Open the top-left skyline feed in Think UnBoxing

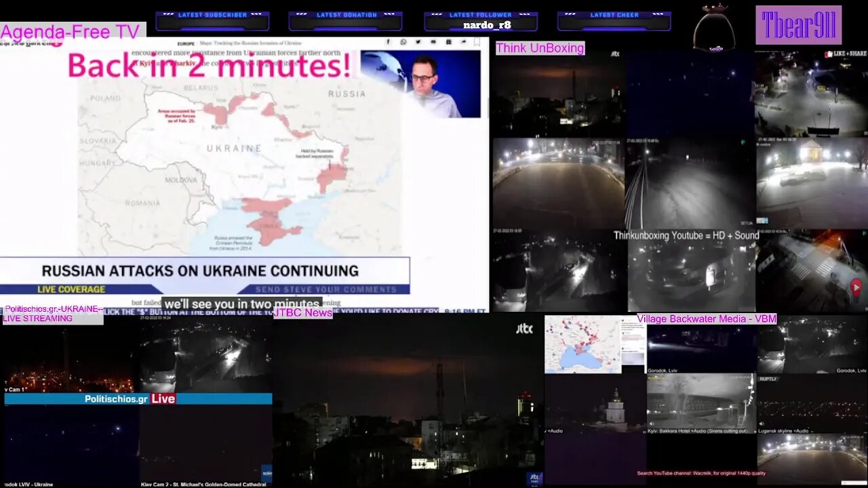558,93
